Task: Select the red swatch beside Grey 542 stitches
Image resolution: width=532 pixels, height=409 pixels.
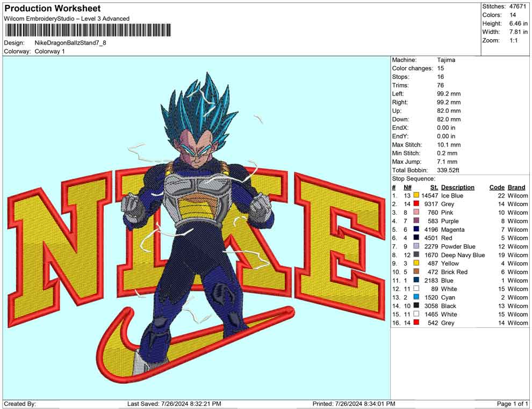Action: click(x=416, y=323)
